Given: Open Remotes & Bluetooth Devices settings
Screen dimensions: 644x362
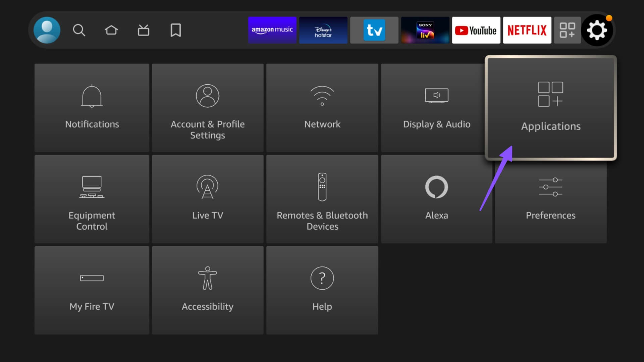Looking at the screenshot, I should (x=322, y=198).
